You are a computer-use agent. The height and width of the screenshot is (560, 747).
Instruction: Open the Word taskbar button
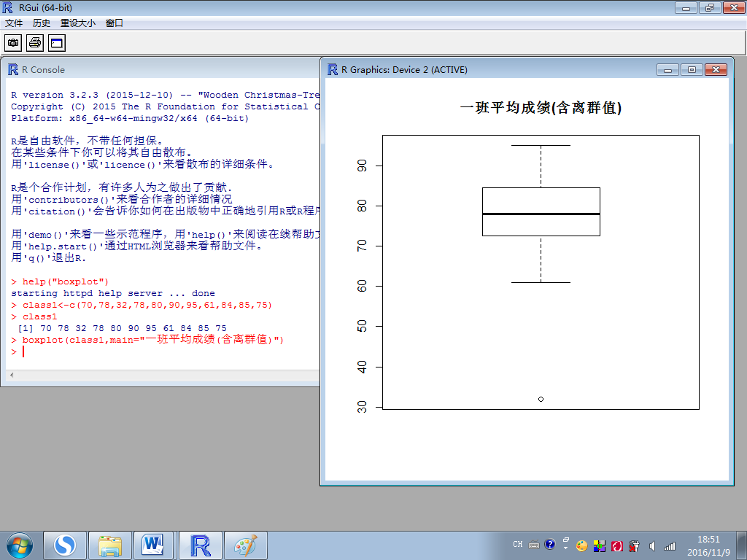click(x=155, y=545)
